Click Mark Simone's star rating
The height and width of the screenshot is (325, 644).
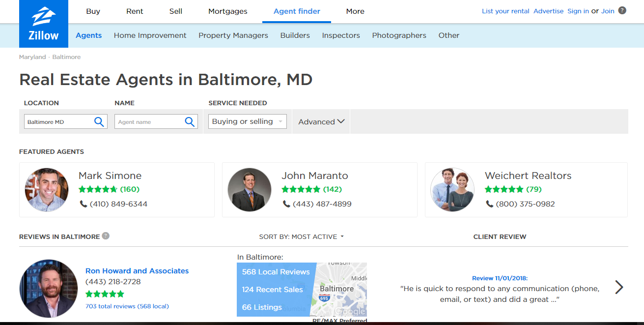point(98,189)
